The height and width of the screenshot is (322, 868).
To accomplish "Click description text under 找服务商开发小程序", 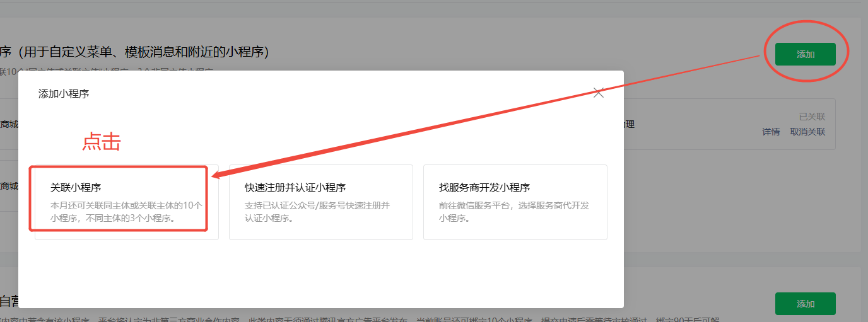I will point(513,212).
